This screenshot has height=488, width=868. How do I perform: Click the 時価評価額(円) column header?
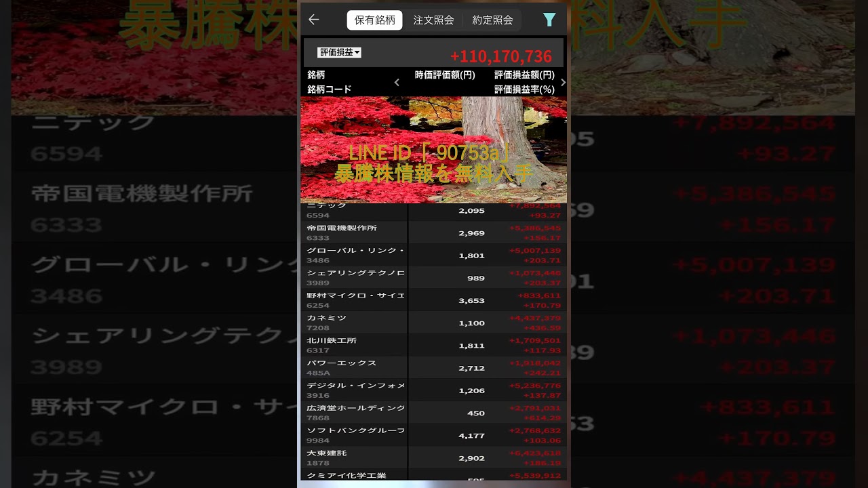445,75
